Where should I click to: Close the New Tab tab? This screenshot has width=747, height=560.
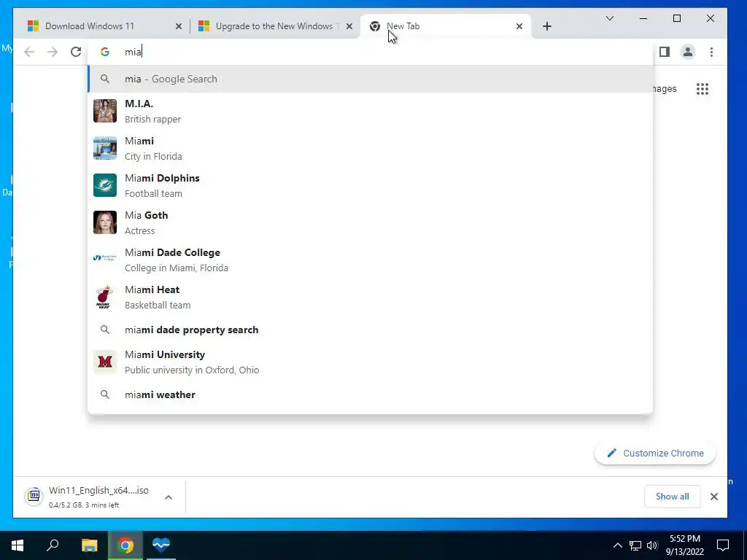pos(519,26)
